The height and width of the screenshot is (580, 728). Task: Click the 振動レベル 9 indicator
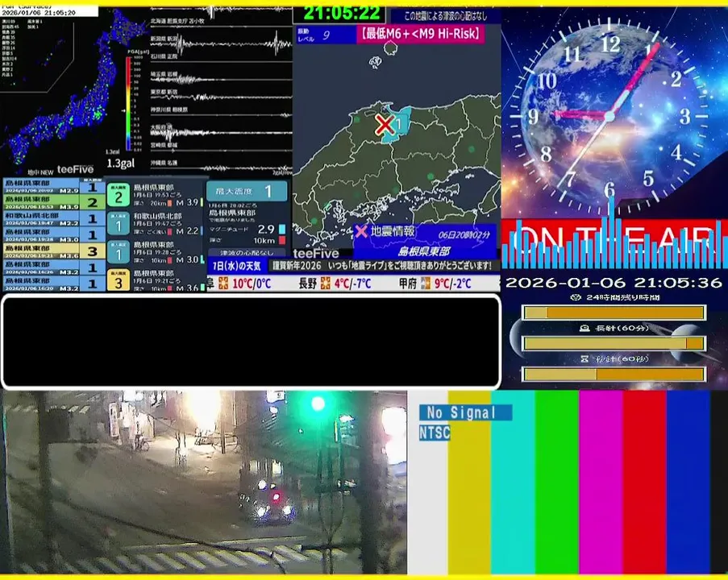[325, 35]
